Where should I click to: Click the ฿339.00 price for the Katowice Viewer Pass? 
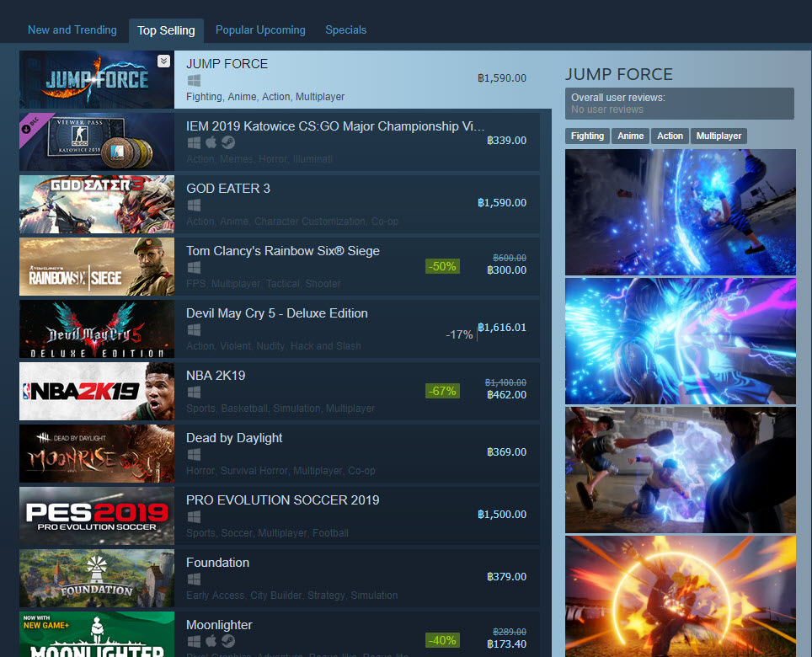(x=506, y=141)
